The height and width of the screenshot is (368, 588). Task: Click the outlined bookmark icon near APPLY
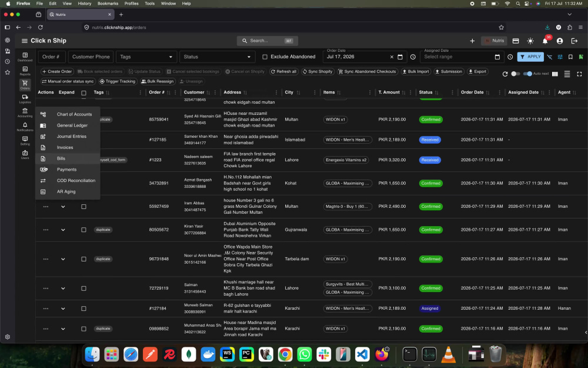tap(570, 57)
